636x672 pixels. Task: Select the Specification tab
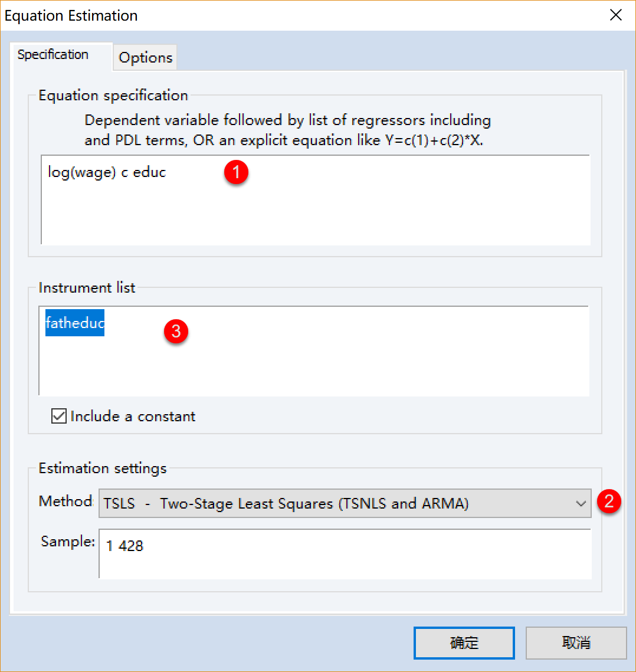point(53,55)
